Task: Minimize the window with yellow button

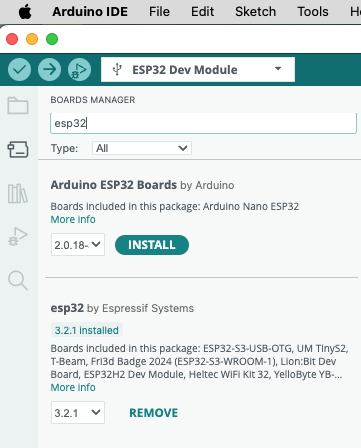Action: click(x=32, y=39)
